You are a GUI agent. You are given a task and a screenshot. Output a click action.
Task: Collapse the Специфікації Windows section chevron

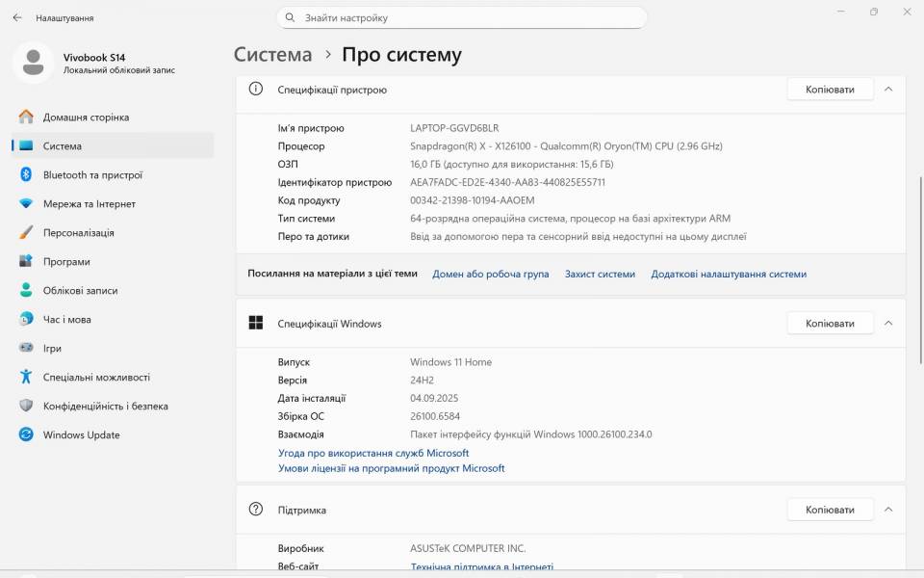point(888,323)
